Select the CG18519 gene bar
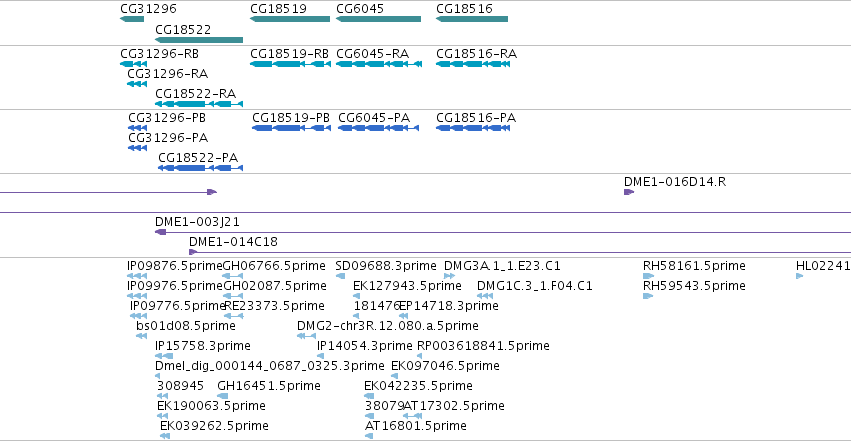 [x=290, y=19]
